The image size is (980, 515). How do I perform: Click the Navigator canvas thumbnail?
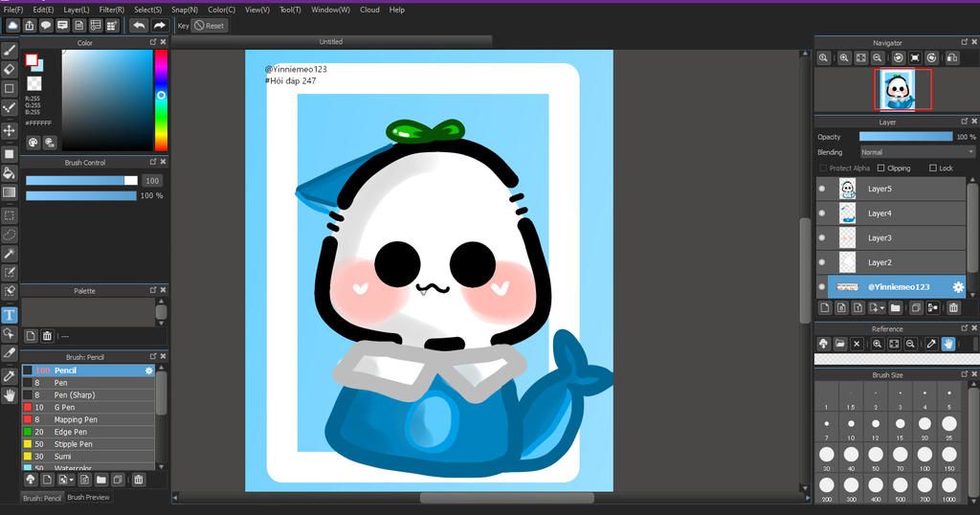coord(898,90)
